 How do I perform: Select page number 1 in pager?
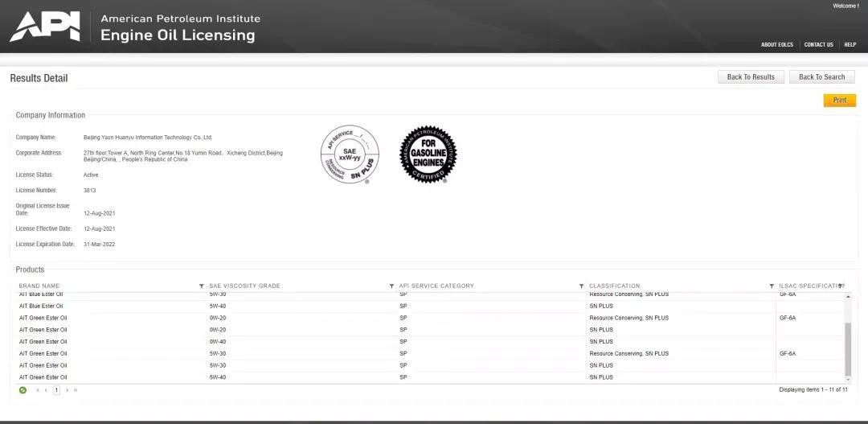click(x=56, y=390)
